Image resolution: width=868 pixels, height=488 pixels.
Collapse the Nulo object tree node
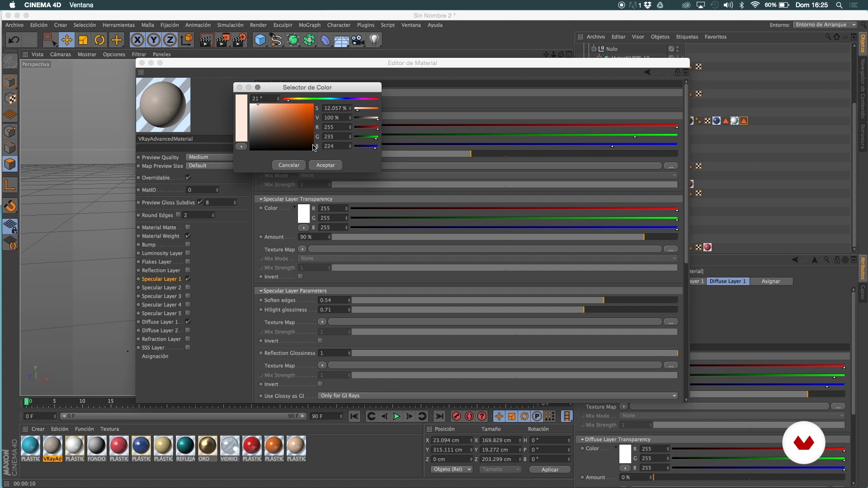click(594, 48)
